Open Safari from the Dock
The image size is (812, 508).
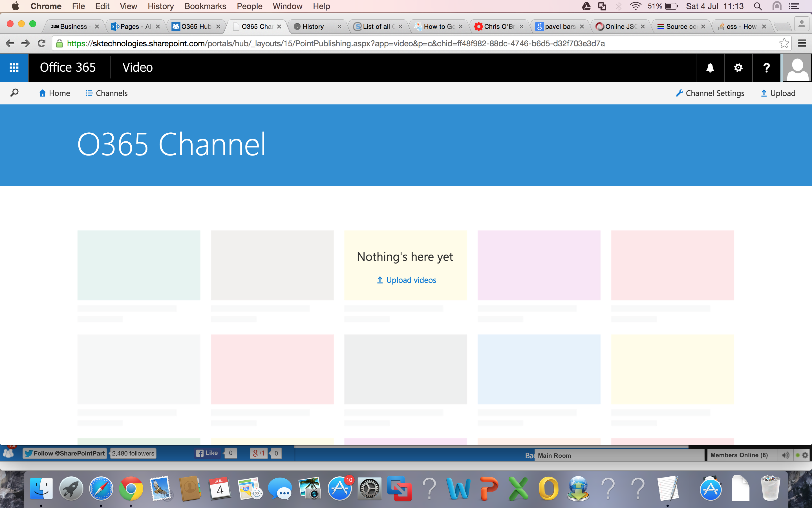point(101,489)
